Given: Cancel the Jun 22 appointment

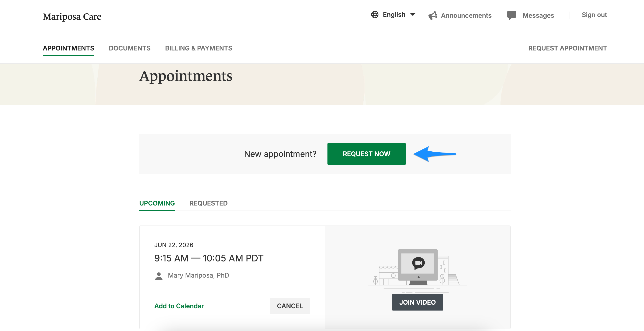Looking at the screenshot, I should tap(290, 306).
